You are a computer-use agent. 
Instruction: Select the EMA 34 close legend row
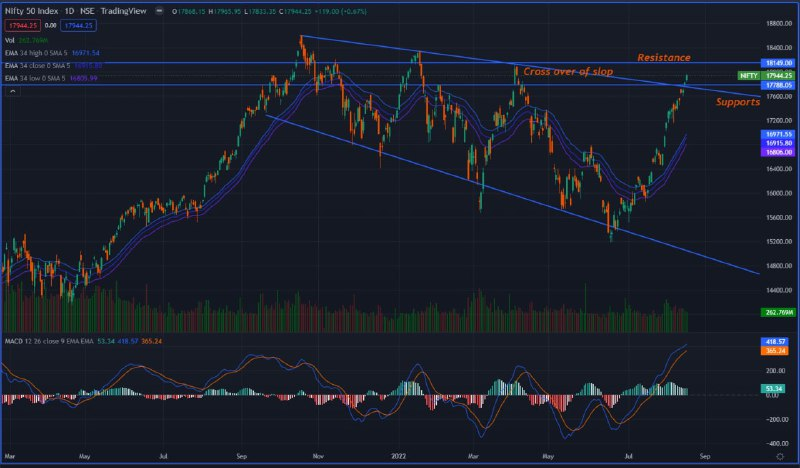[53, 66]
